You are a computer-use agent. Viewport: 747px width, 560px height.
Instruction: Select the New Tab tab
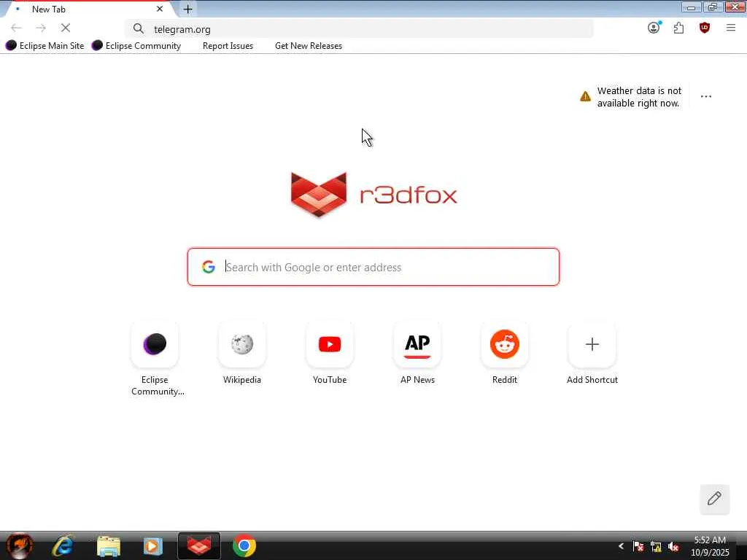point(88,9)
